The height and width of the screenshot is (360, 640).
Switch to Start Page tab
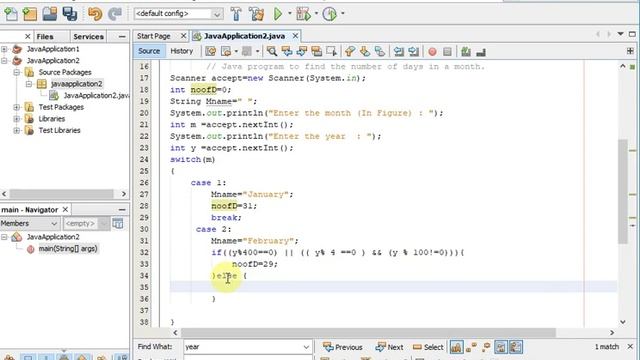pyautogui.click(x=153, y=36)
